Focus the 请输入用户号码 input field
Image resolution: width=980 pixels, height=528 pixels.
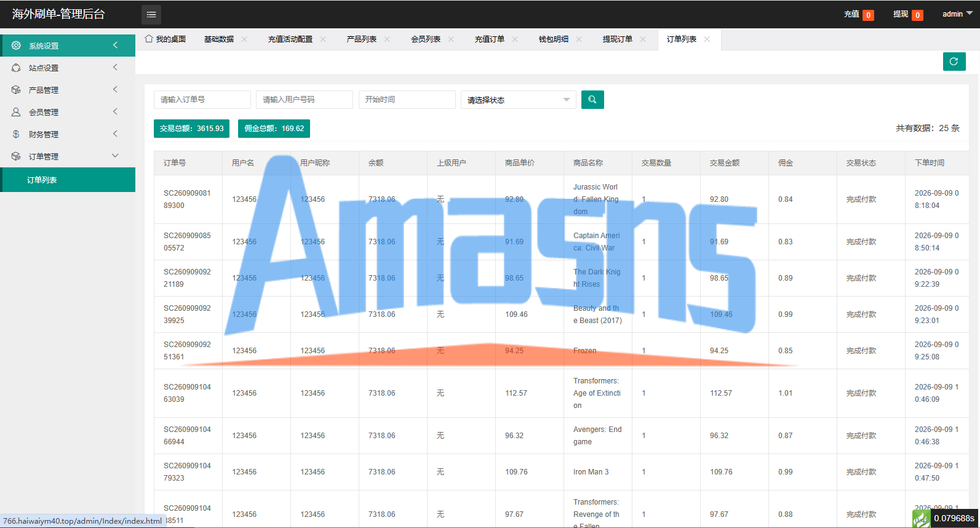point(305,100)
